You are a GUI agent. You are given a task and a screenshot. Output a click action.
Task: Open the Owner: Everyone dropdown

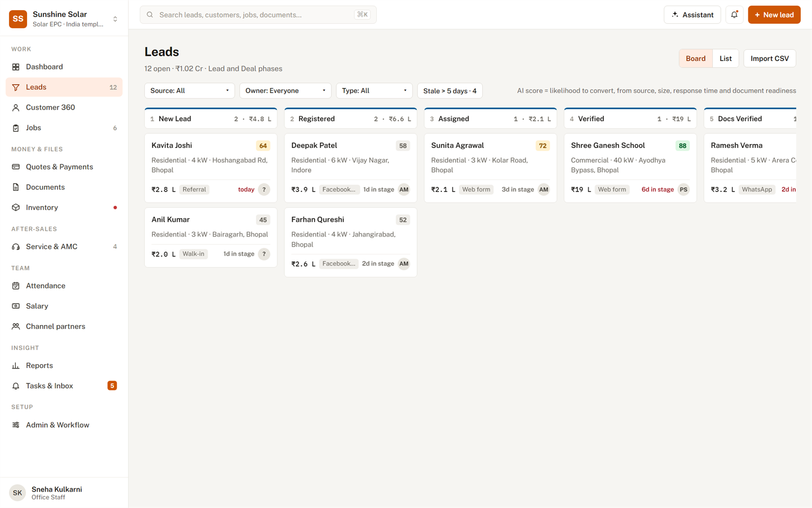(x=285, y=91)
